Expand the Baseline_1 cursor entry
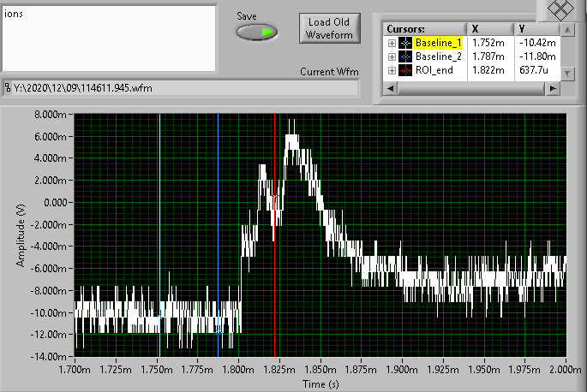 [x=392, y=43]
